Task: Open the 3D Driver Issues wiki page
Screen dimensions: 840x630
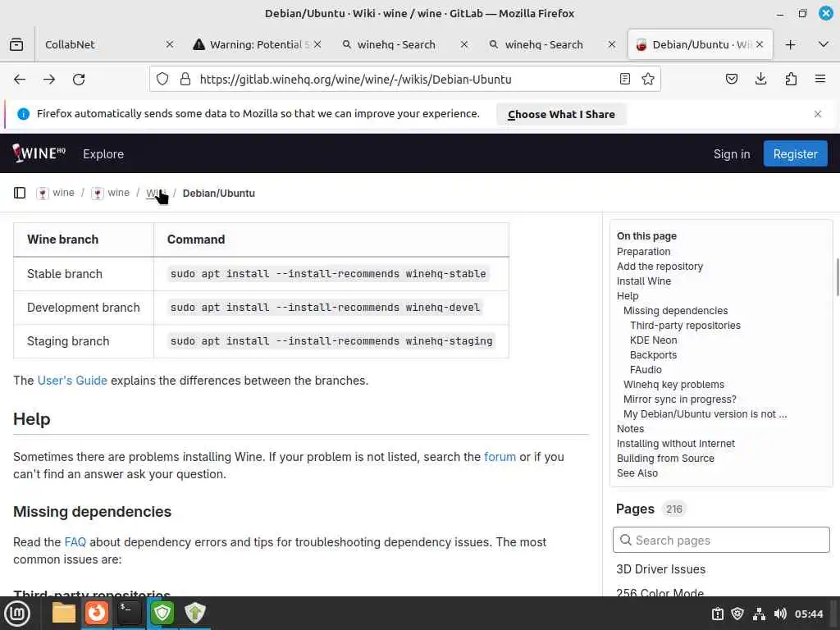Action: (660, 569)
